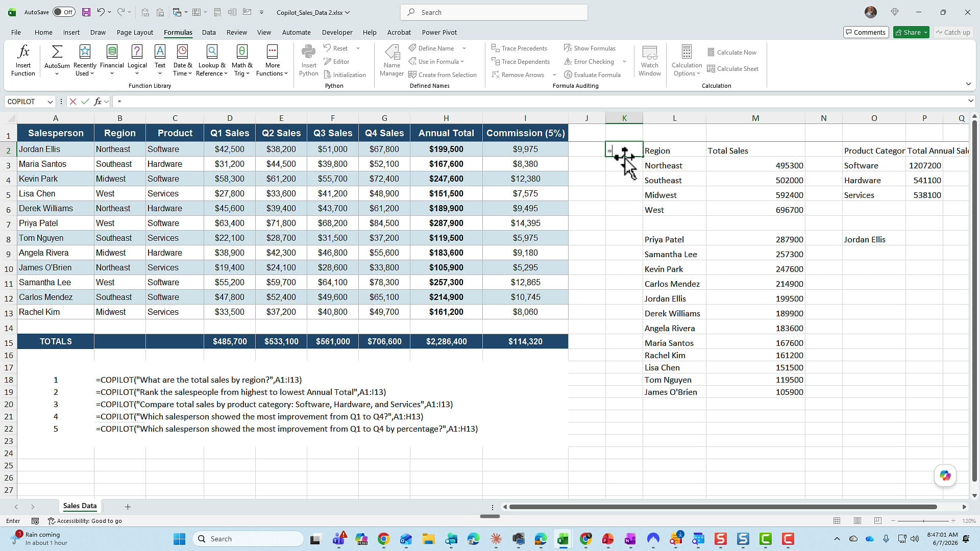Open the Name Manager

point(391,61)
